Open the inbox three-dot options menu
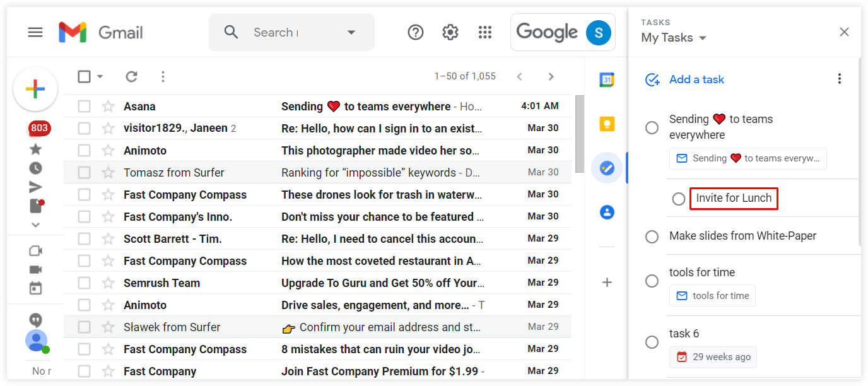This screenshot has width=868, height=386. click(163, 76)
